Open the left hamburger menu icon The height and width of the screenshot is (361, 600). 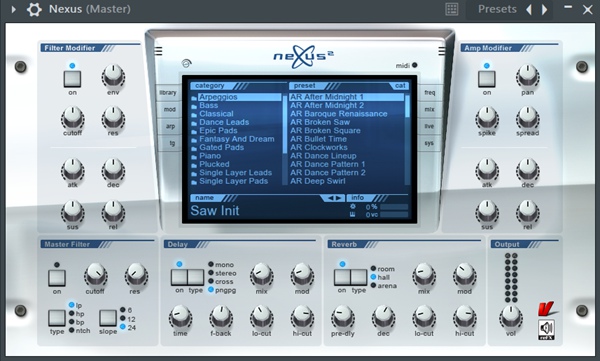tap(158, 51)
